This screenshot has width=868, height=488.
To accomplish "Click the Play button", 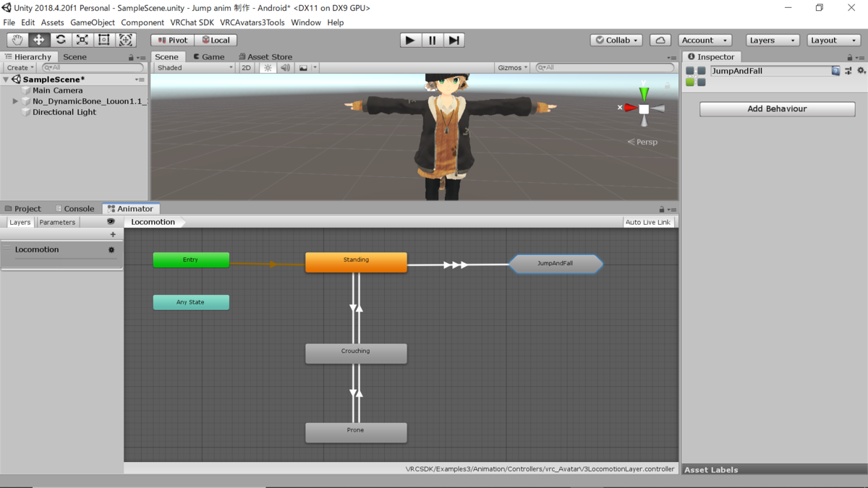I will (410, 40).
